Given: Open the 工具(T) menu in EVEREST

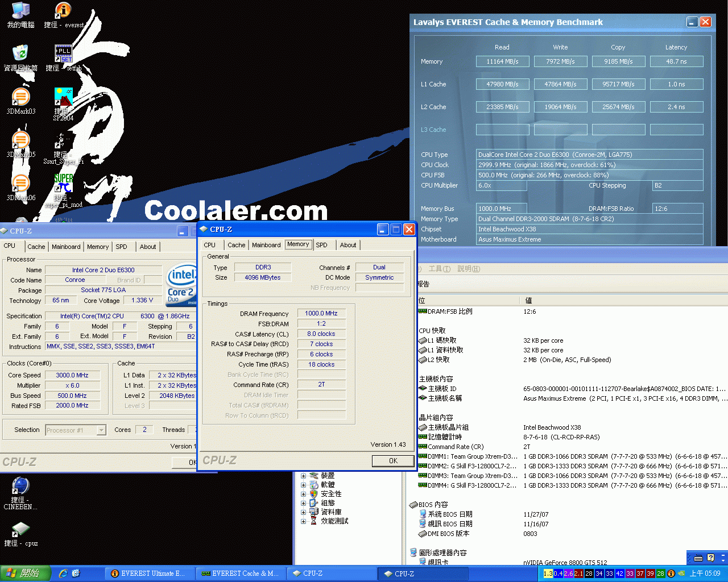Looking at the screenshot, I should click(x=440, y=269).
